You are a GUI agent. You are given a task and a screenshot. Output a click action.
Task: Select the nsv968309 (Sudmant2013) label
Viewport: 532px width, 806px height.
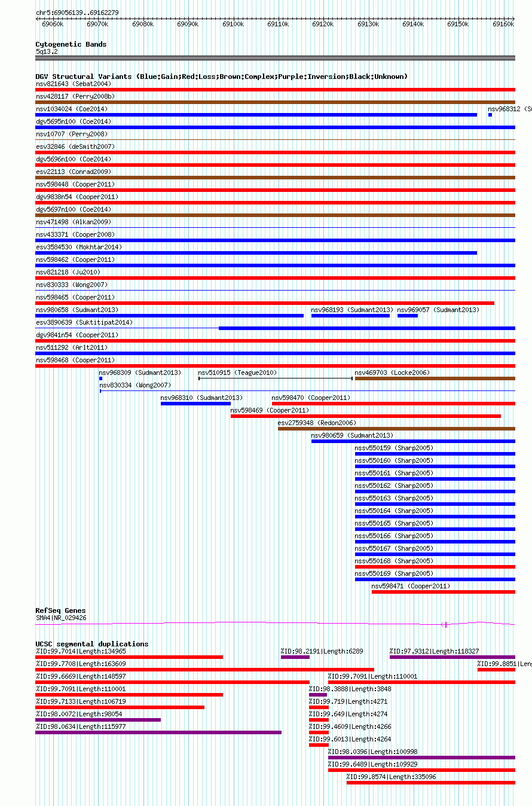(140, 373)
